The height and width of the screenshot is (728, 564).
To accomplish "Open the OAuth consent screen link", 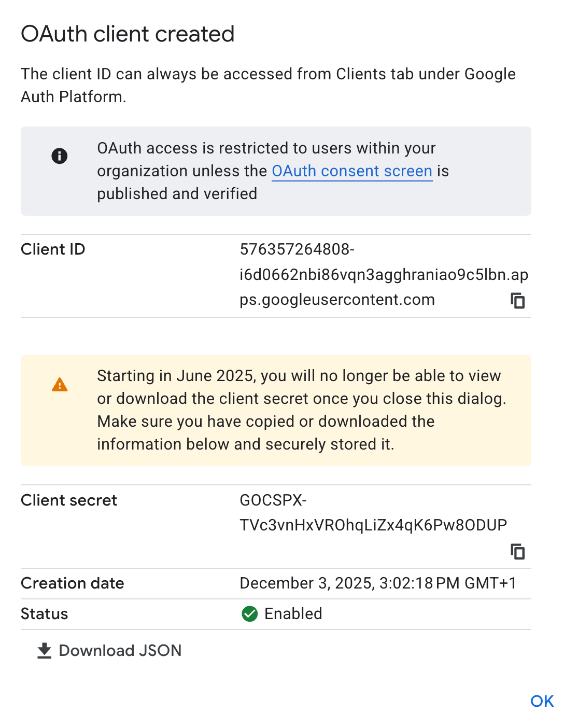I will point(352,171).
